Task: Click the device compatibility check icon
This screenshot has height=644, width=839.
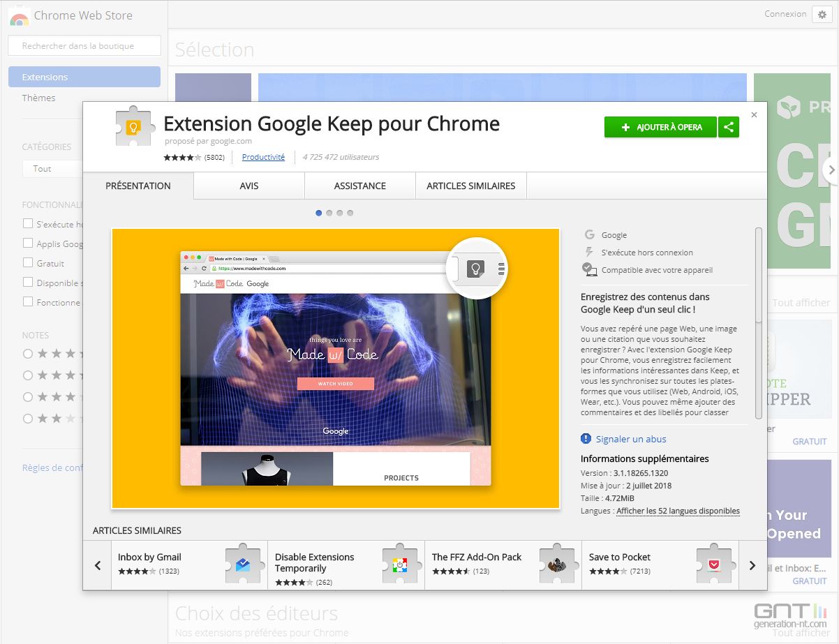Action: point(590,269)
